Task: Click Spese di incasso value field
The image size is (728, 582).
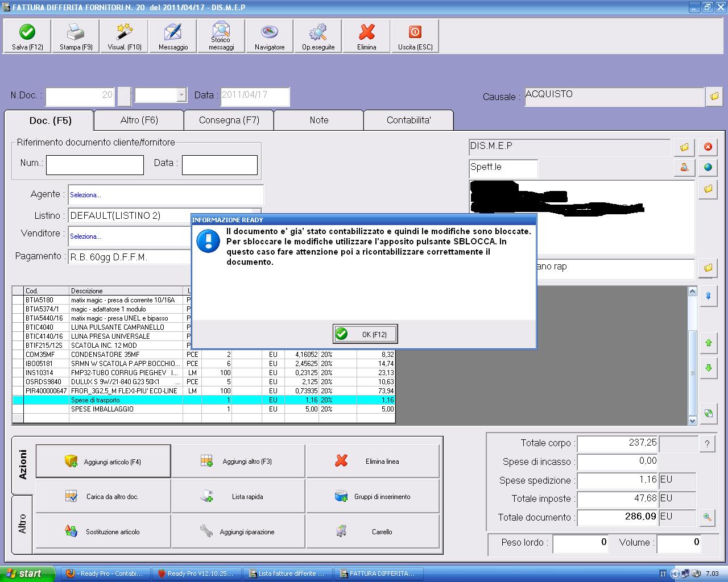Action: [617, 462]
